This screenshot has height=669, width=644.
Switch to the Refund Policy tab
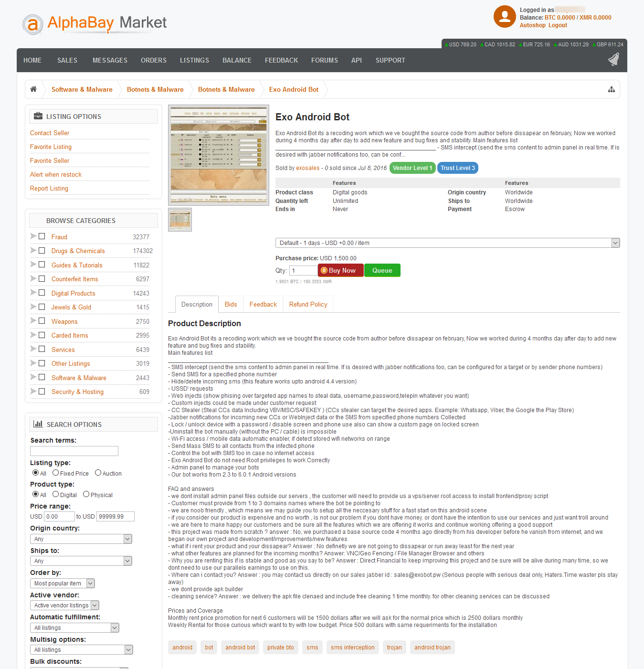308,304
